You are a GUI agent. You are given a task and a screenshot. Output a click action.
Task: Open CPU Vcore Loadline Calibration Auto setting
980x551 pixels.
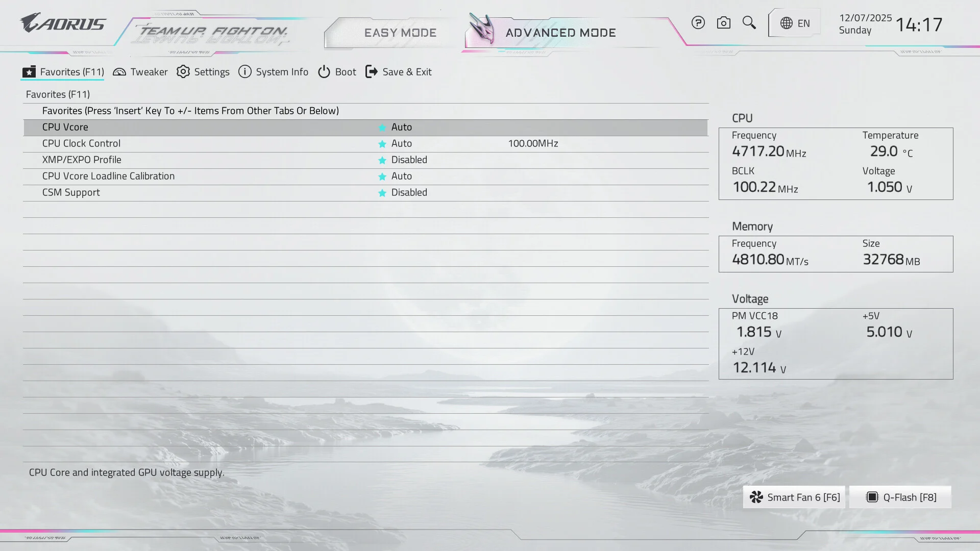pos(401,177)
